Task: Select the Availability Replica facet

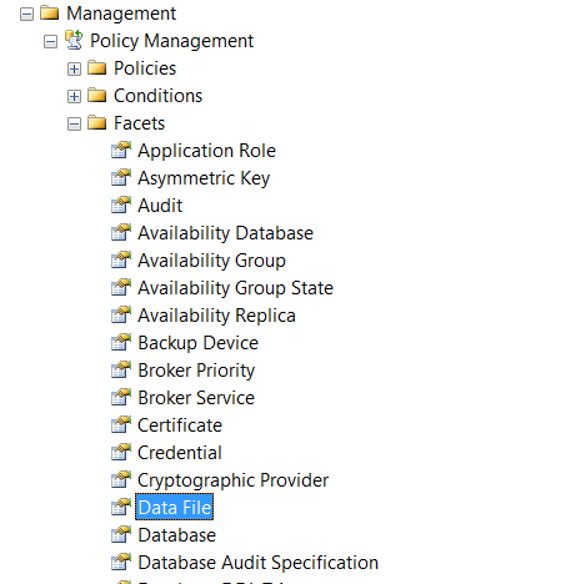Action: (217, 316)
